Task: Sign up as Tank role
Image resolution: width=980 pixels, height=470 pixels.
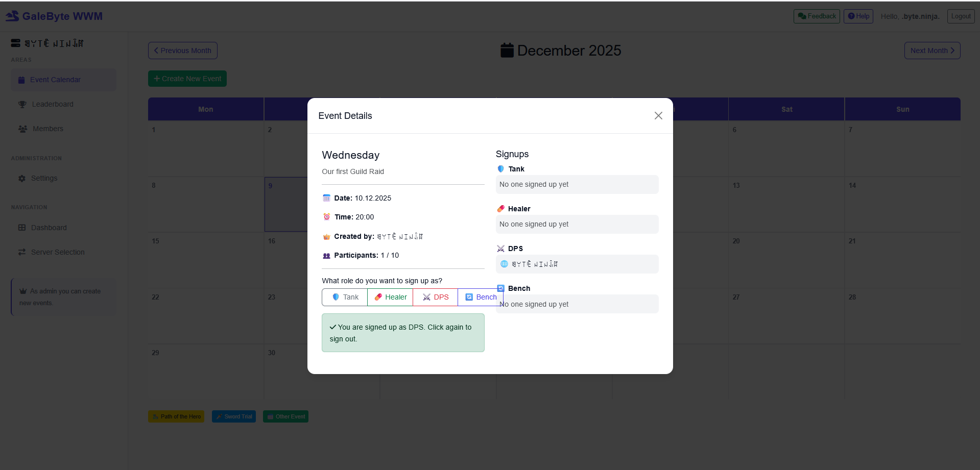Action: click(x=345, y=297)
